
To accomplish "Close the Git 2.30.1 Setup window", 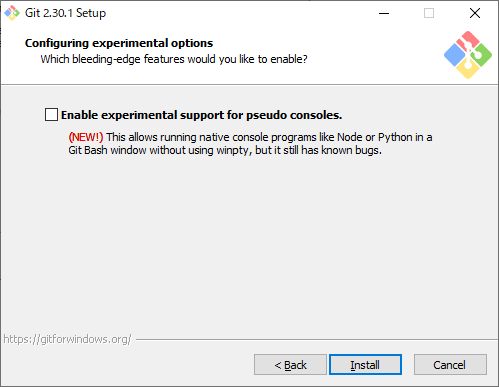I will coord(475,13).
